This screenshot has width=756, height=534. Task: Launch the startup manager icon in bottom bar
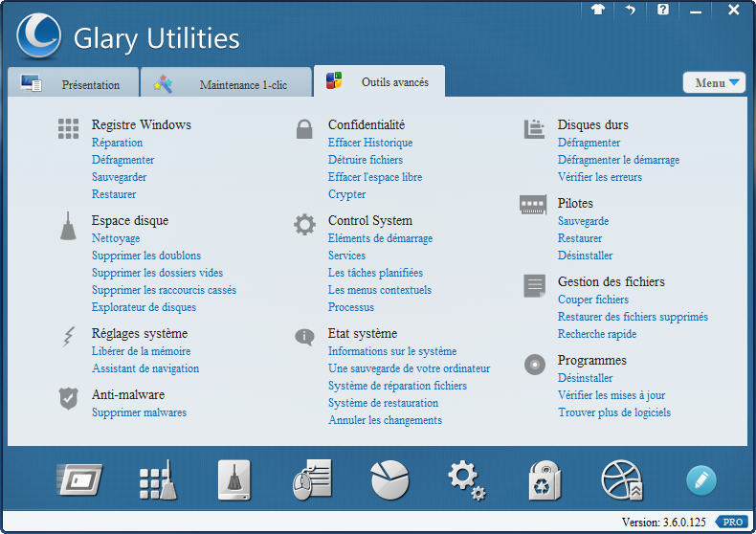(79, 479)
